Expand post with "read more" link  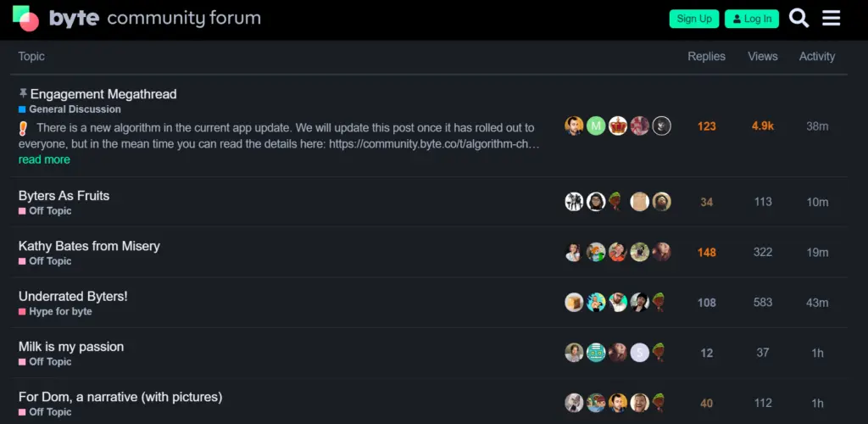click(x=44, y=159)
